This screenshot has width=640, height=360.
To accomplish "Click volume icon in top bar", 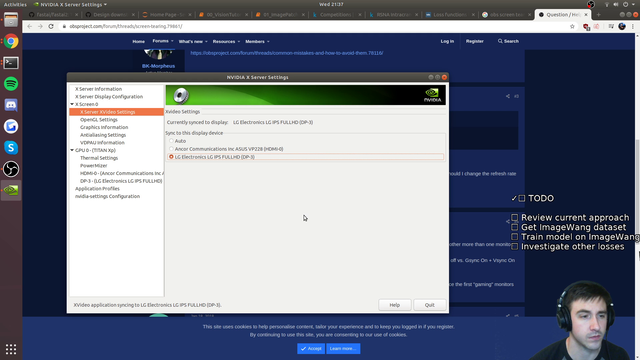I will pyautogui.click(x=616, y=4).
